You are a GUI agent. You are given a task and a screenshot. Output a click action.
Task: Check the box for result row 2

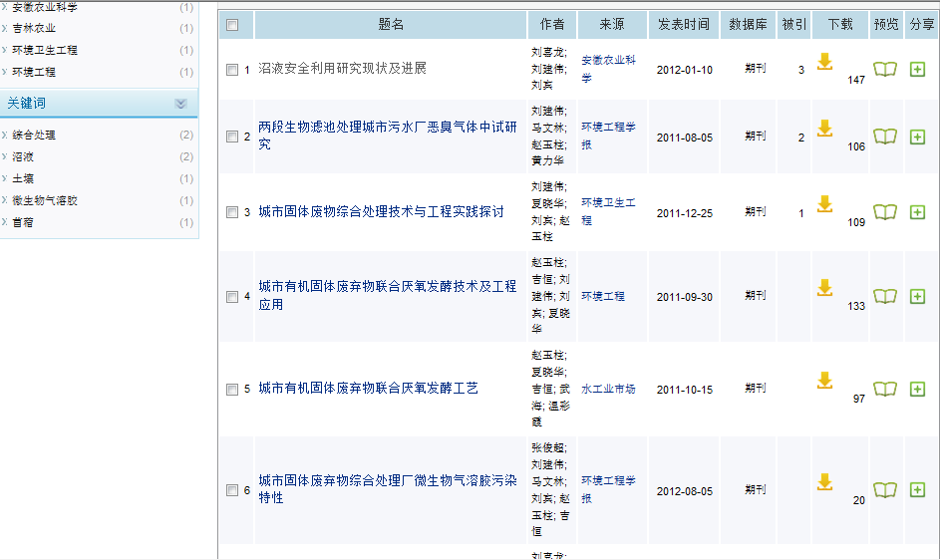(232, 137)
